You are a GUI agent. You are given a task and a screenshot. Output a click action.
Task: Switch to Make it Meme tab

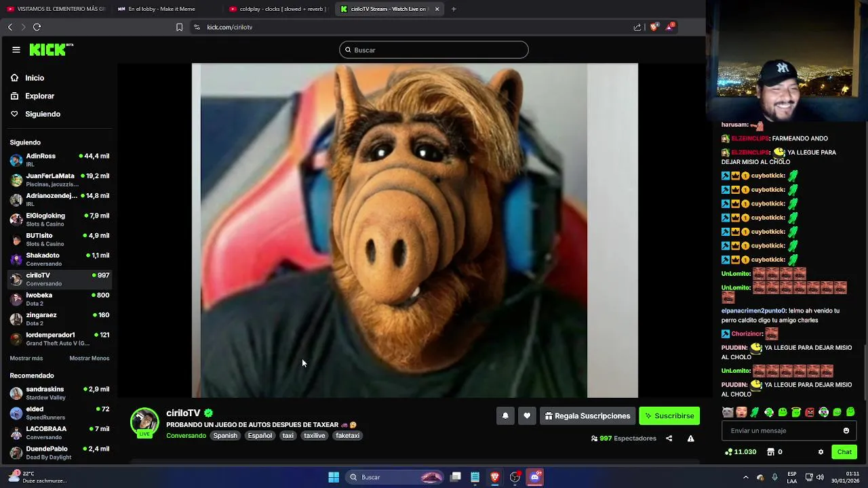tap(166, 9)
